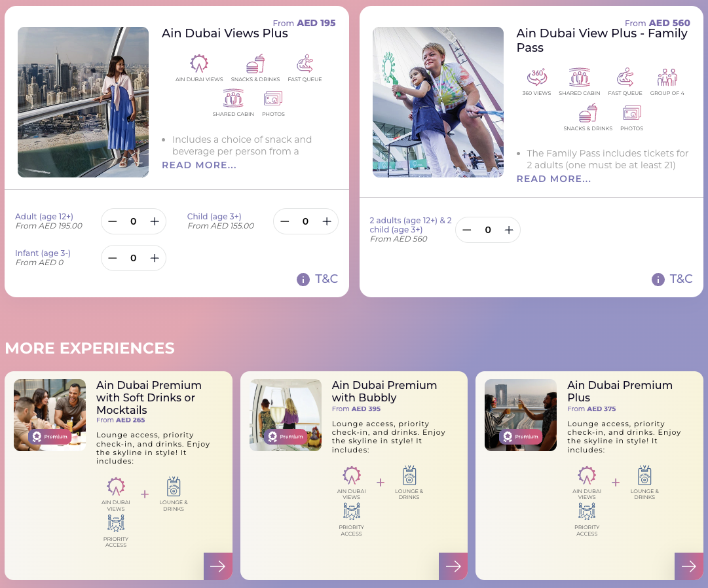Click the Soft Drinks card friends photo
This screenshot has width=708, height=588.
50,415
